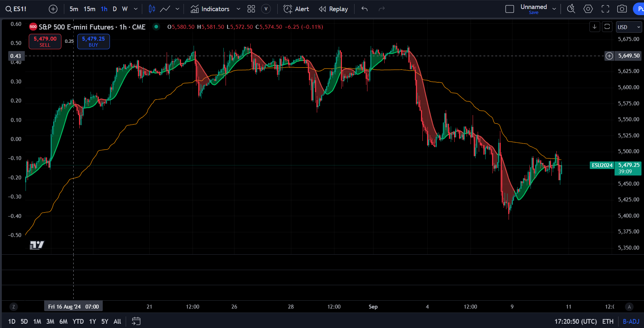This screenshot has height=328, width=644.
Task: Click the TradingView logo on chart
Action: click(x=37, y=245)
